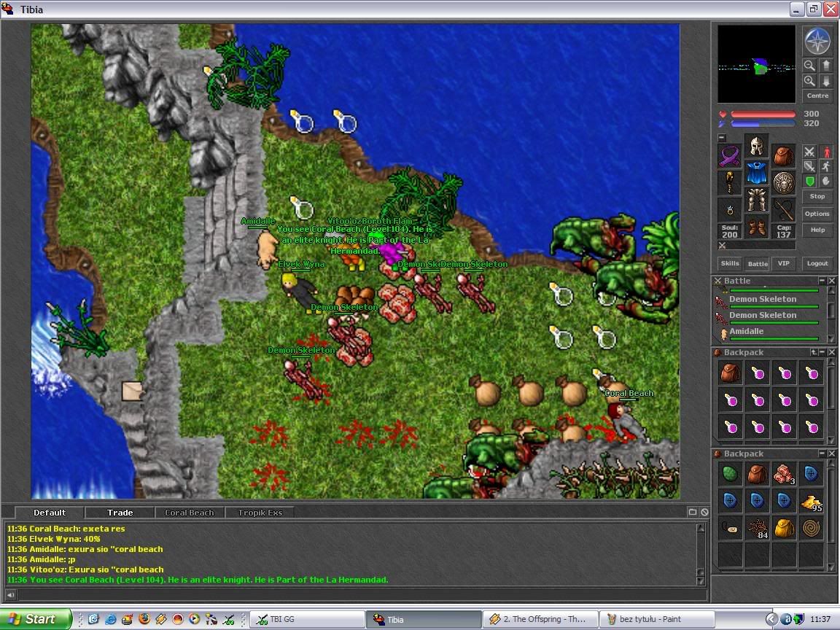The height and width of the screenshot is (630, 840).
Task: Enable defensive fight mode (green shield)
Action: (x=809, y=181)
